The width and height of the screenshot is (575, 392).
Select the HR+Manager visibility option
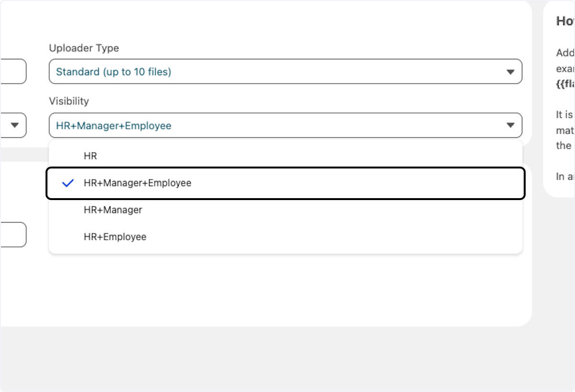pyautogui.click(x=113, y=210)
